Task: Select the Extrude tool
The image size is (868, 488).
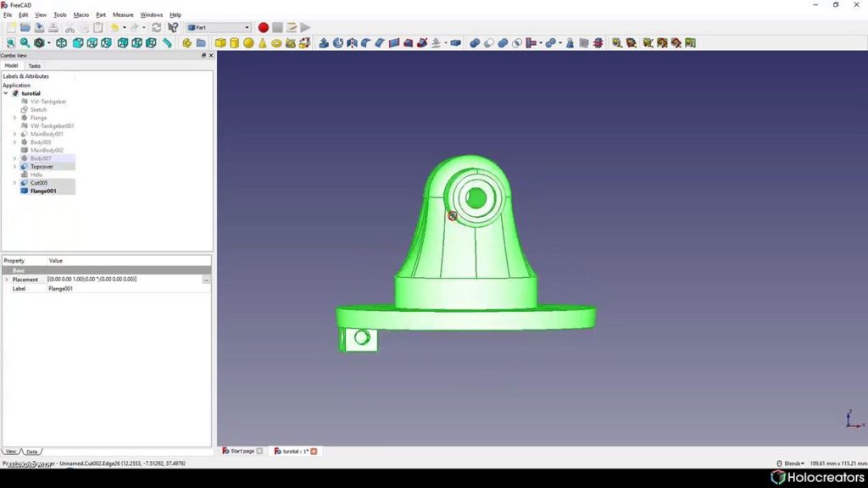Action: [324, 43]
